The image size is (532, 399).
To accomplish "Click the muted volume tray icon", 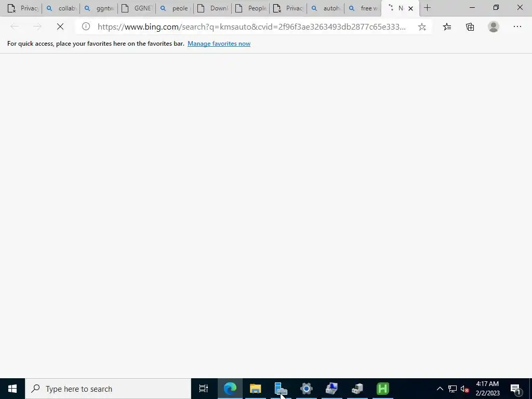I will pyautogui.click(x=465, y=389).
